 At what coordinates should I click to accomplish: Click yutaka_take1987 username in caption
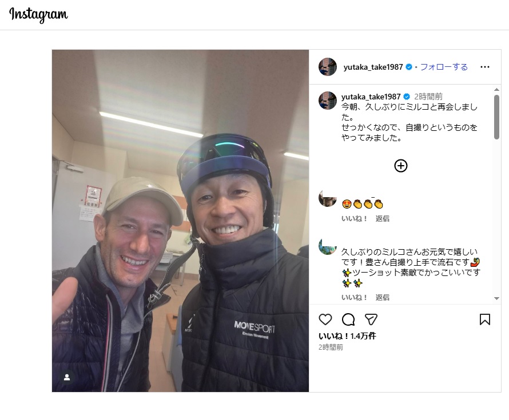tap(371, 97)
